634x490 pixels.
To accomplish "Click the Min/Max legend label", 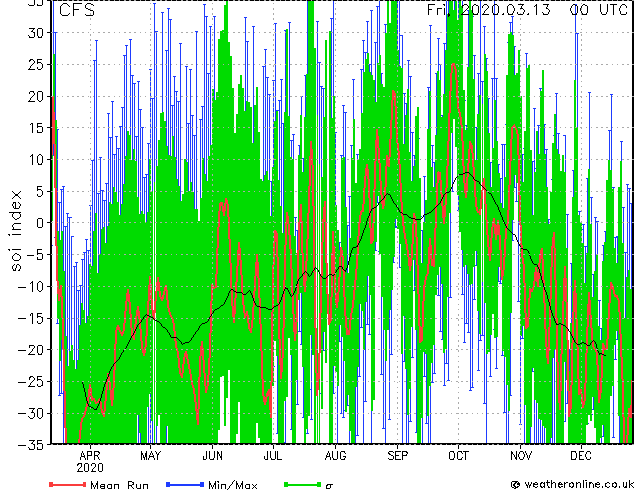I will pos(232,485).
